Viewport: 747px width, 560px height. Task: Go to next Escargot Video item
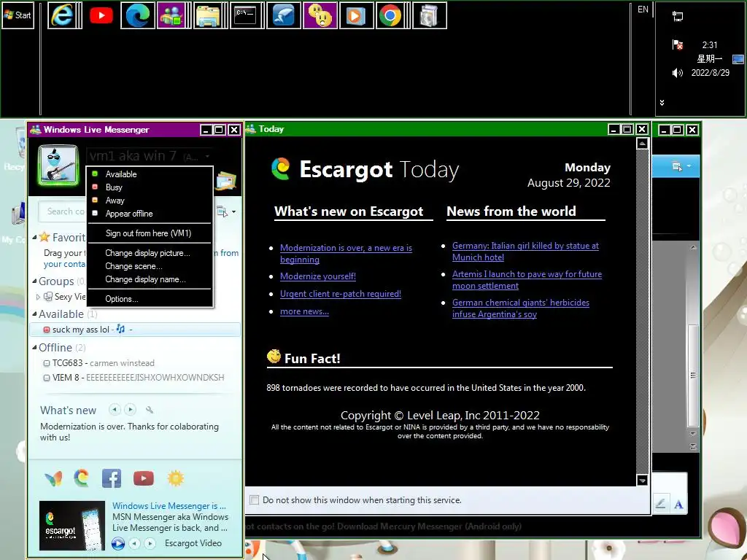[x=150, y=543]
